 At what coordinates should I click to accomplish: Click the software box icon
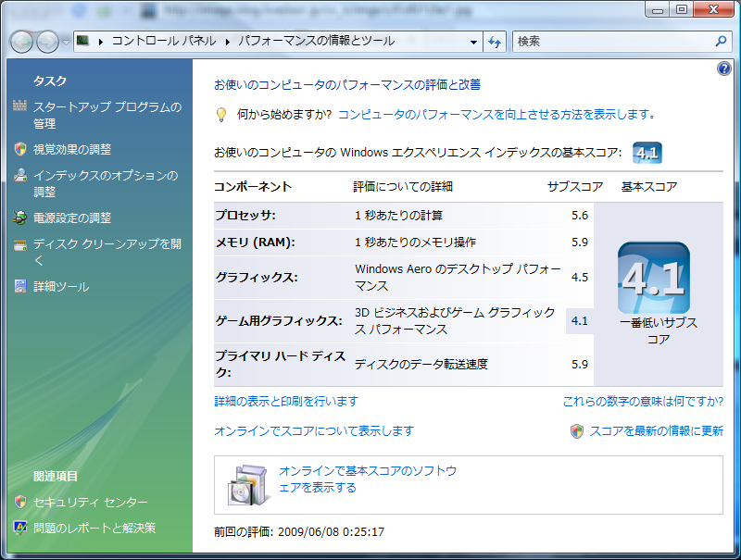point(247,484)
